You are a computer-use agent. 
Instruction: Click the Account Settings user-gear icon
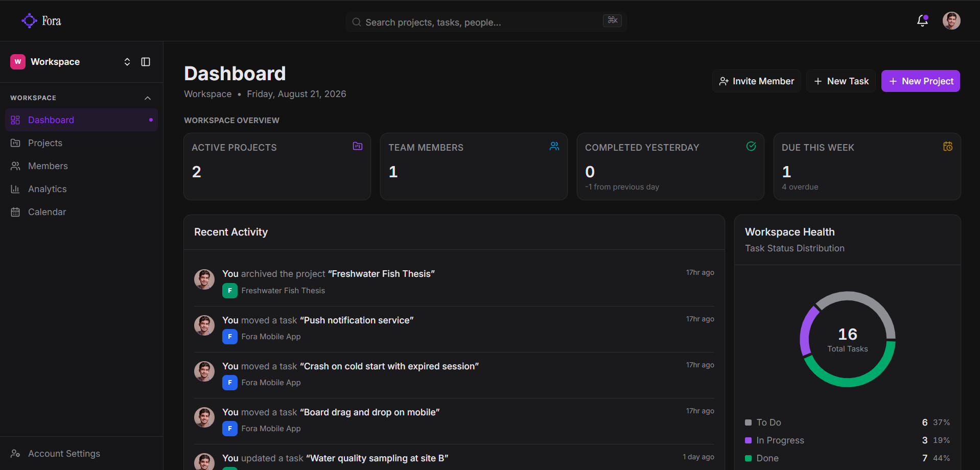point(15,454)
